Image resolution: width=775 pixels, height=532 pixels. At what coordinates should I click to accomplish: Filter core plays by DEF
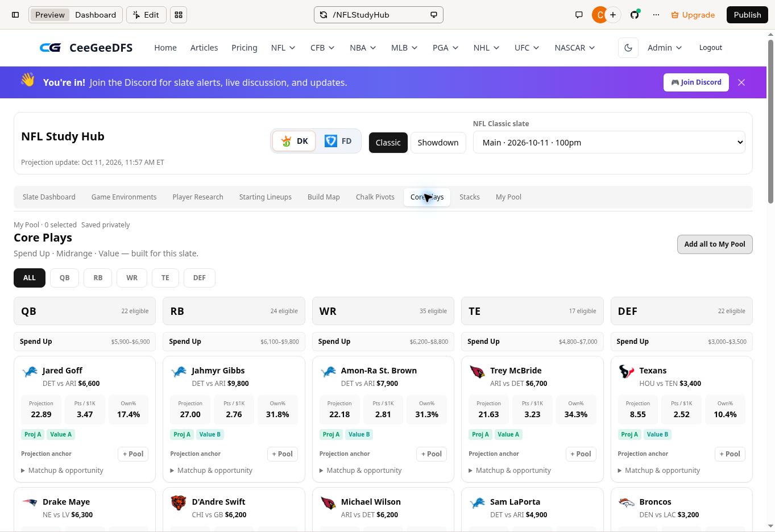(x=200, y=278)
